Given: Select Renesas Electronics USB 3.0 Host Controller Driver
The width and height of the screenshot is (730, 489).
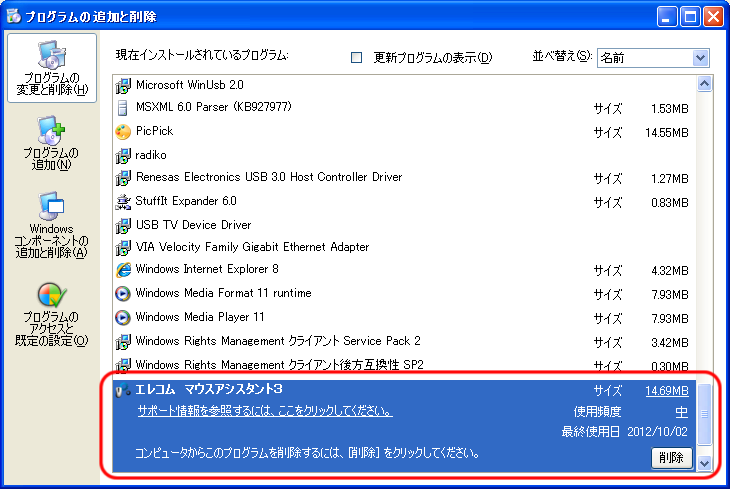Looking at the screenshot, I should click(404, 177).
